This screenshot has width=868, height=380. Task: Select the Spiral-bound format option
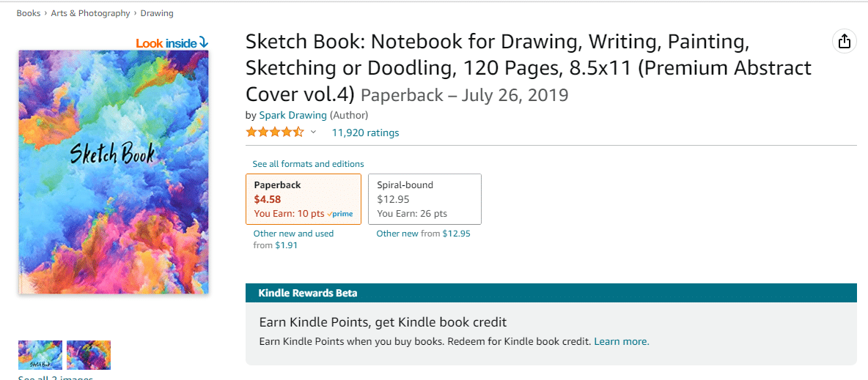click(424, 199)
